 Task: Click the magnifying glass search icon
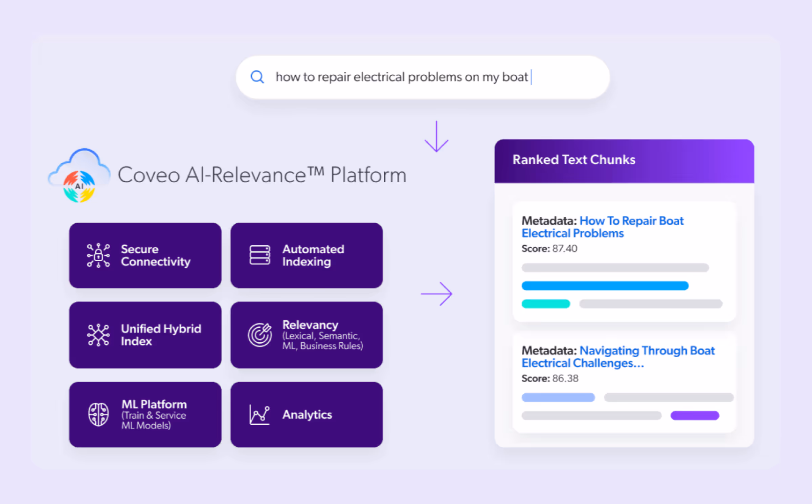257,77
